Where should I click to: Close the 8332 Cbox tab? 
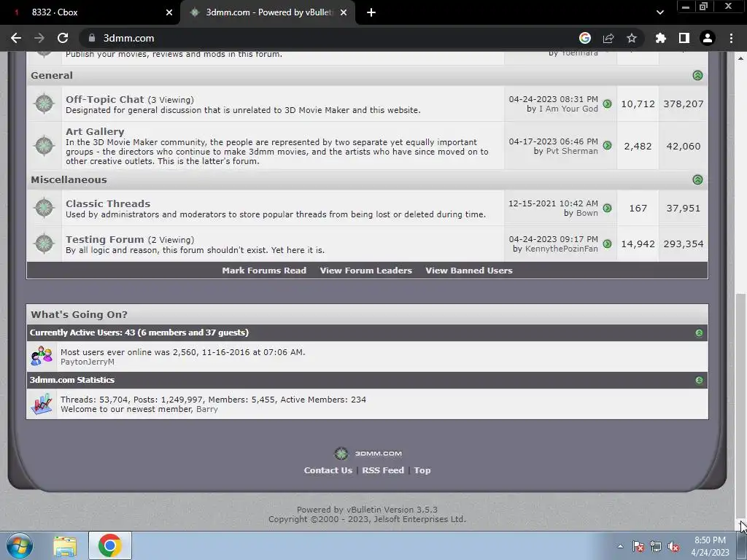(169, 12)
